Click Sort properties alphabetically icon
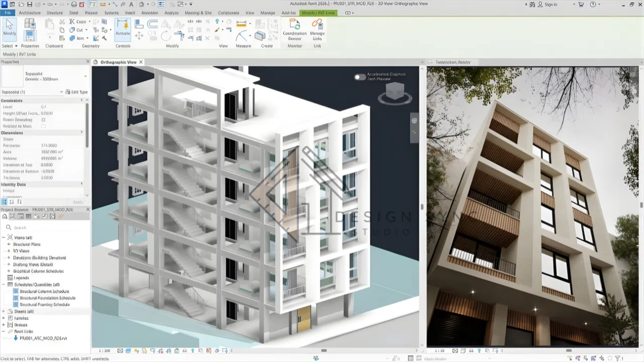Viewport: 644px width, 362px height. pos(12,202)
